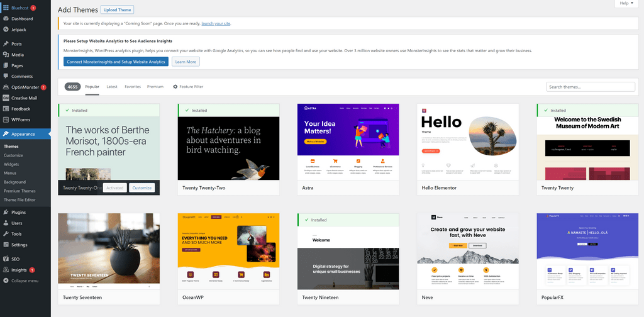Select the OceanWP theme thumbnail
644x317 pixels.
229,252
